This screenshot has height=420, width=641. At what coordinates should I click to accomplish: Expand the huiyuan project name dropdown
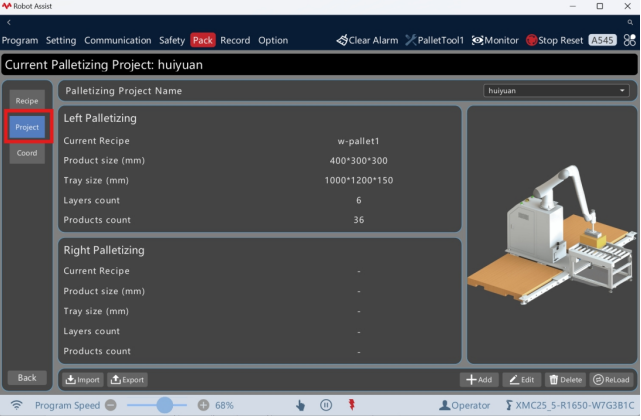556,90
